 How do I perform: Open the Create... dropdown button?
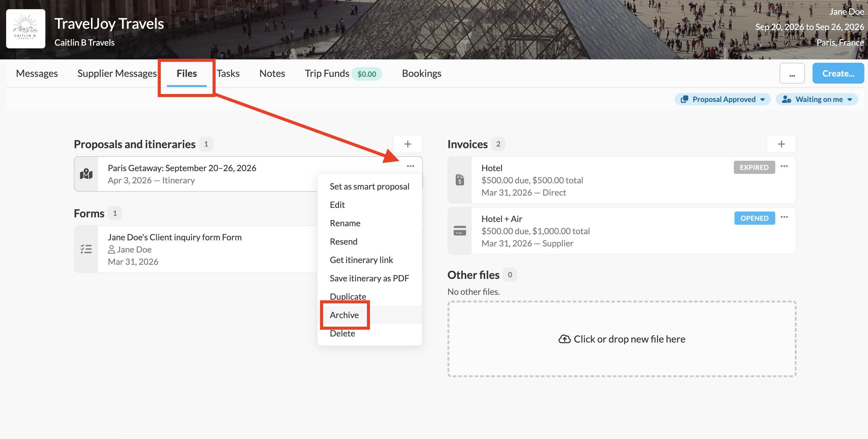pos(838,73)
